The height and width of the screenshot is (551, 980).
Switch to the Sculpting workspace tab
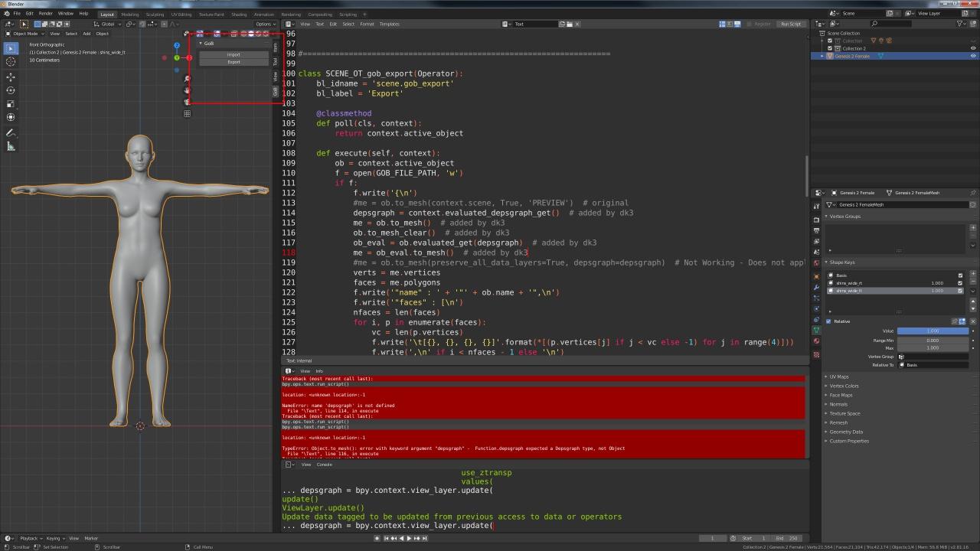click(155, 14)
